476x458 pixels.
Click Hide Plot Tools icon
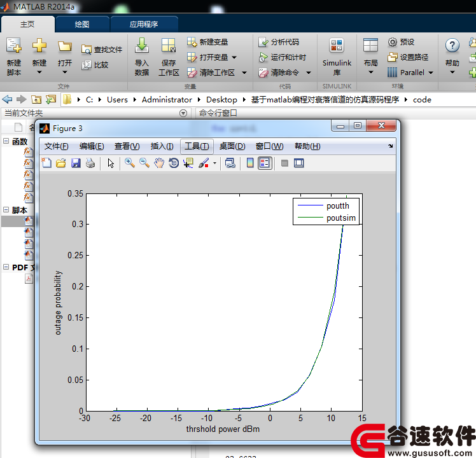point(284,163)
